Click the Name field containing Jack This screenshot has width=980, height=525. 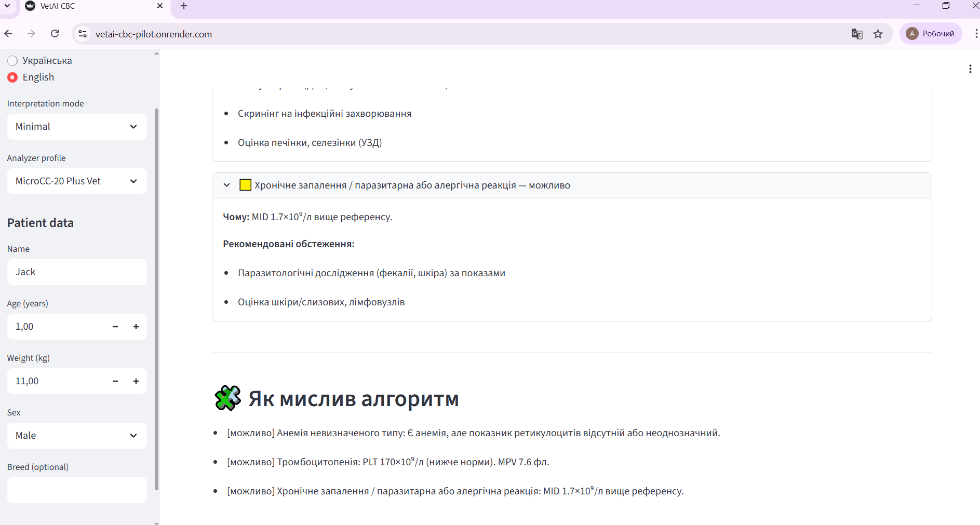click(77, 272)
